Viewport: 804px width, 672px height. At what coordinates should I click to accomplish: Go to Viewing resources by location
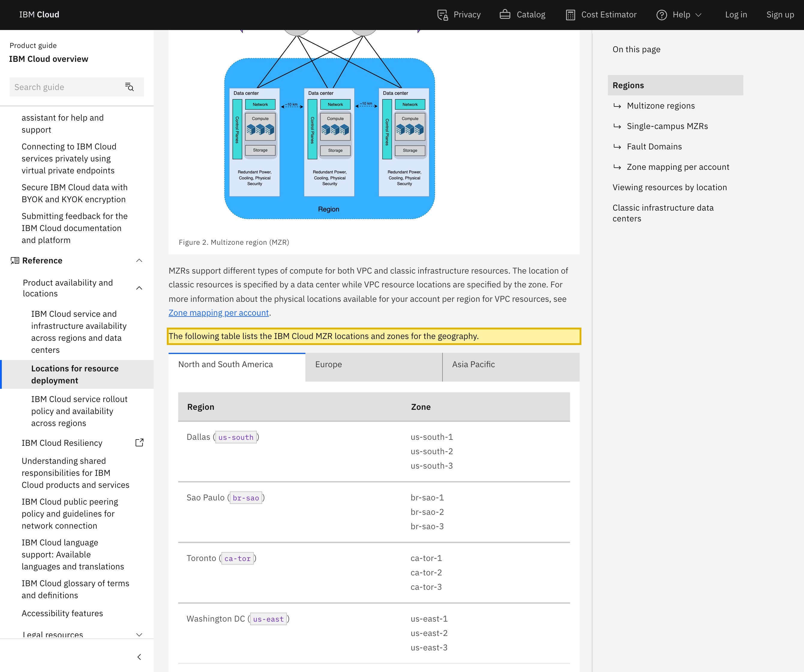click(670, 187)
